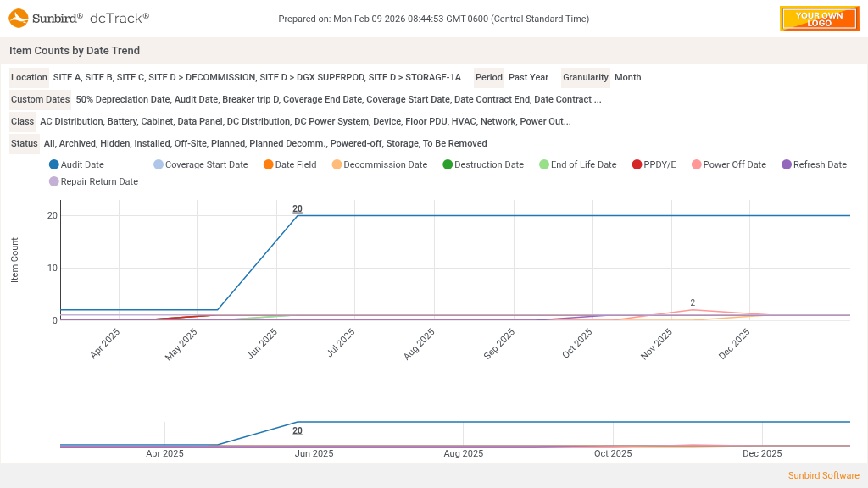Viewport: 868px width, 488px height.
Task: Click the Location filter label
Action: tap(29, 77)
